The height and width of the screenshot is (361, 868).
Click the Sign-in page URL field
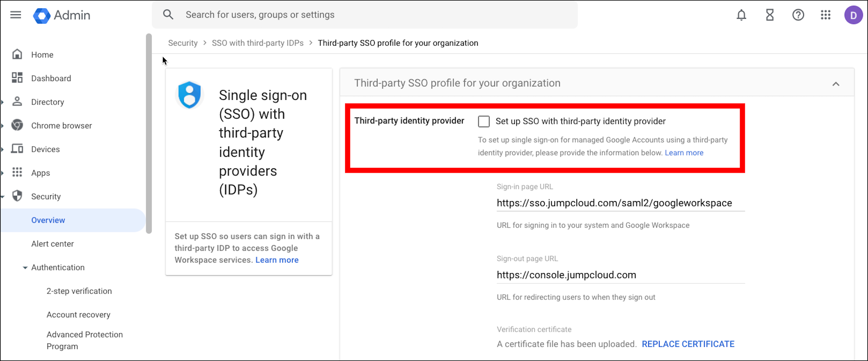(620, 203)
